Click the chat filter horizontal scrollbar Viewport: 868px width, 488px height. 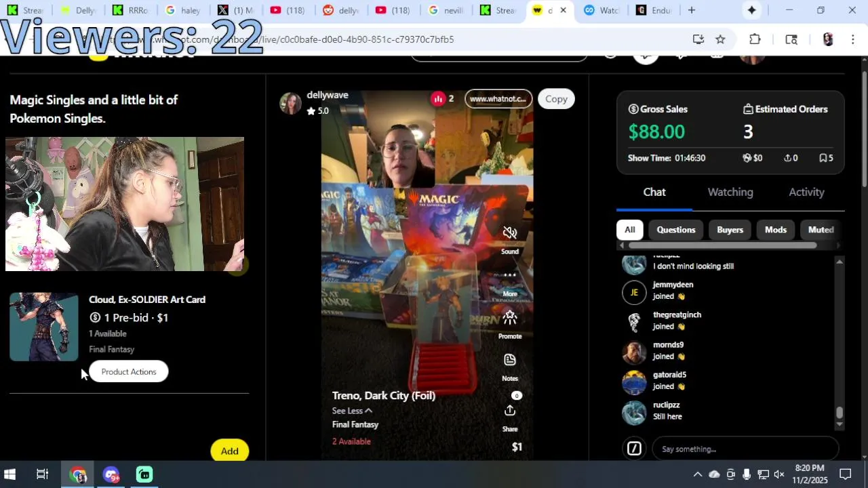pyautogui.click(x=722, y=245)
